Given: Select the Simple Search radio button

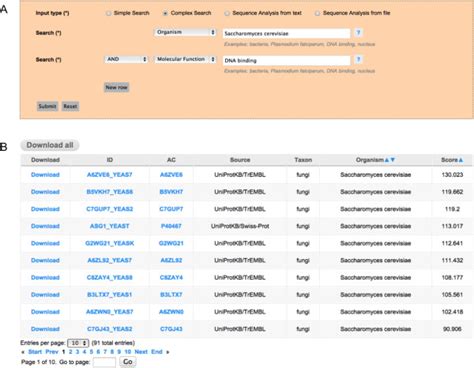Looking at the screenshot, I should coord(108,13).
